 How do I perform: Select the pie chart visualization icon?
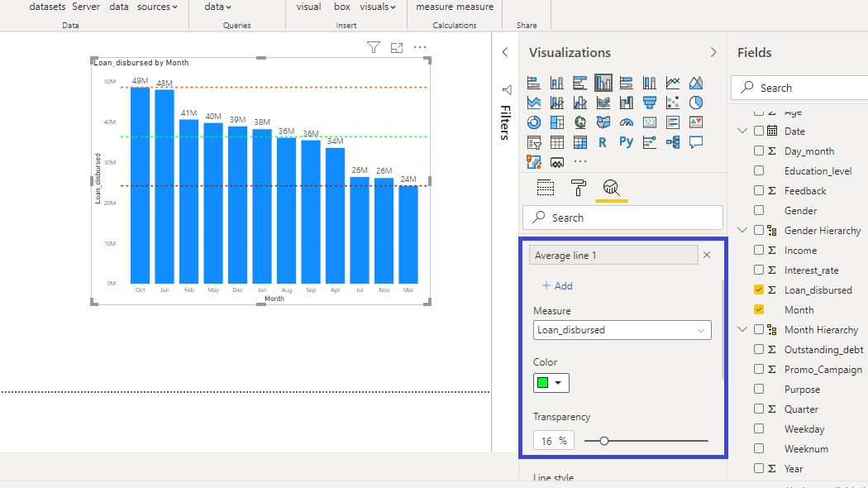tap(696, 103)
